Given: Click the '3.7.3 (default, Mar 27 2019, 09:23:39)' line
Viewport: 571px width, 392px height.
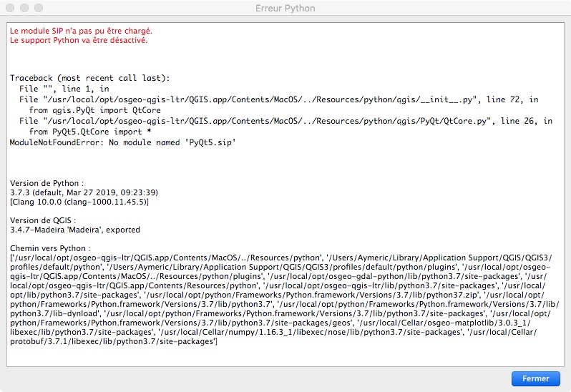Looking at the screenshot, I should tap(84, 192).
